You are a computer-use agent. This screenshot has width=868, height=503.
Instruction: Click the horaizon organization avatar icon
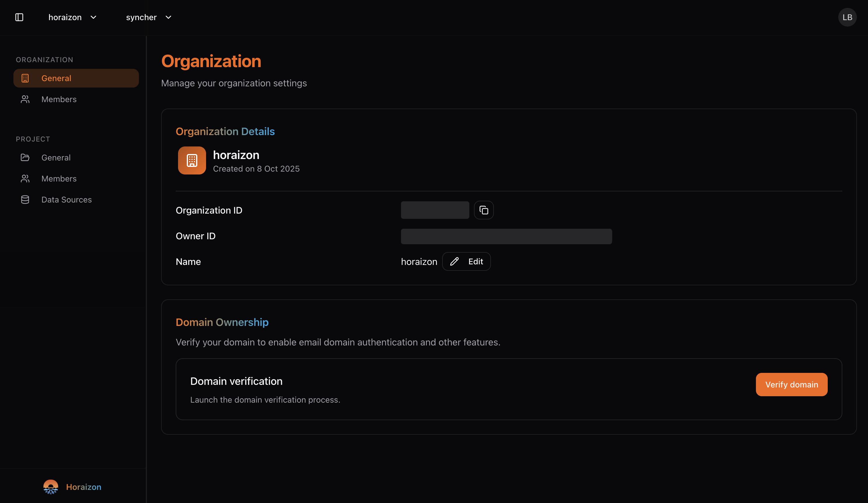(191, 160)
